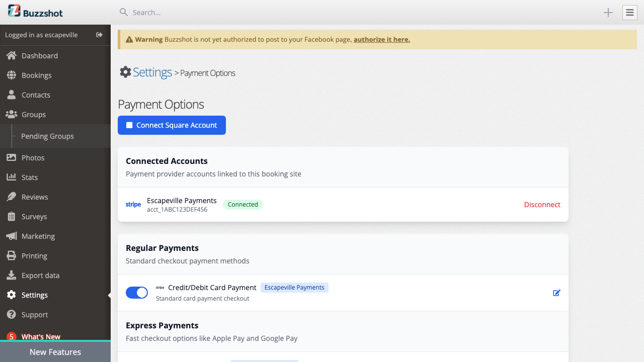Disable Credit/Debit Card Payment
This screenshot has height=362, width=644.
pyautogui.click(x=136, y=292)
